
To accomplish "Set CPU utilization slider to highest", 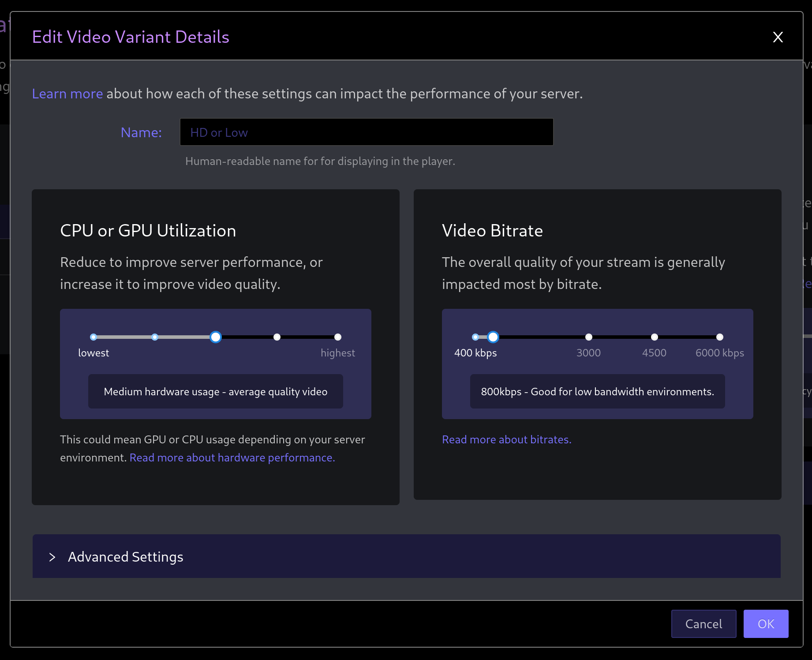I will click(338, 337).
